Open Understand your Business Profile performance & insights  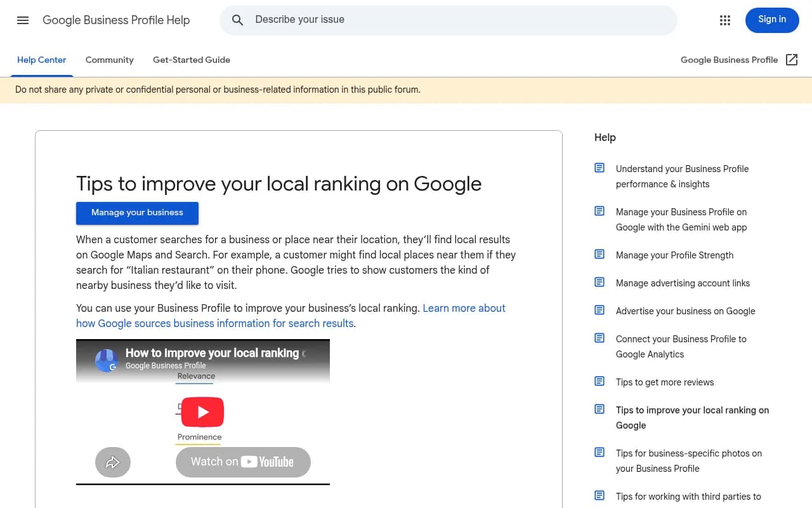tap(682, 177)
